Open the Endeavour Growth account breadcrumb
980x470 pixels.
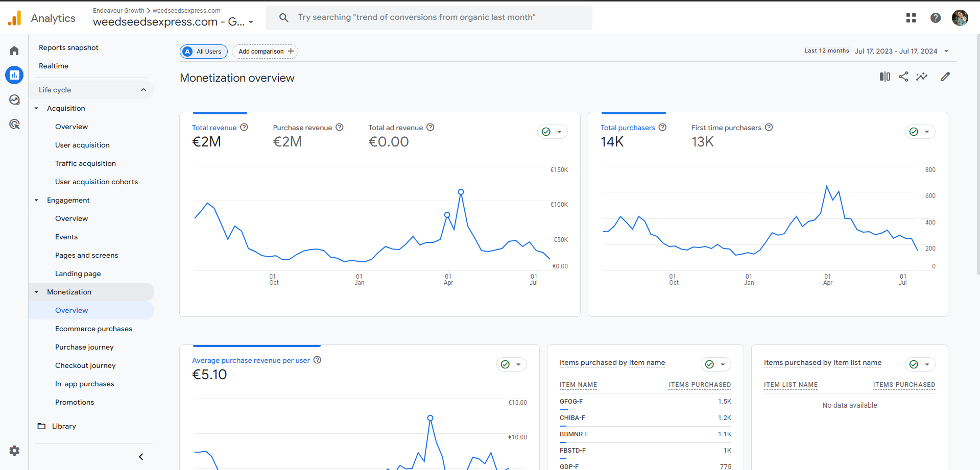(118, 10)
